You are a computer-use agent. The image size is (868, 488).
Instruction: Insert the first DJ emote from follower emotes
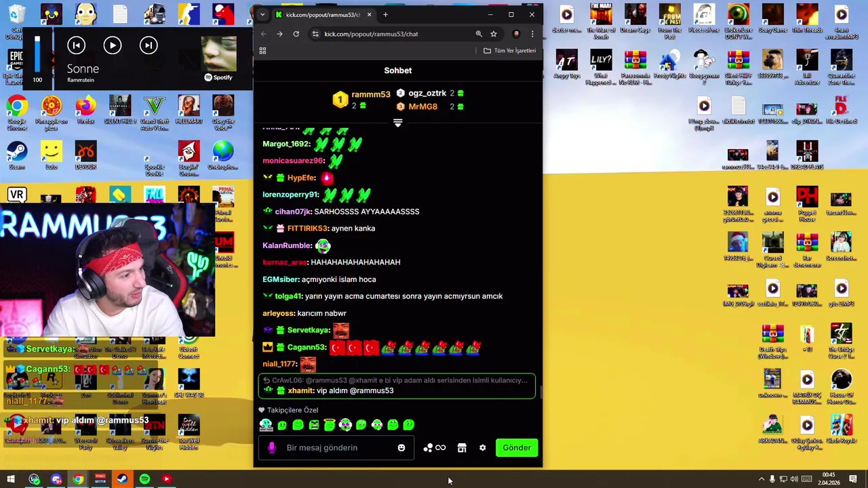tap(266, 425)
